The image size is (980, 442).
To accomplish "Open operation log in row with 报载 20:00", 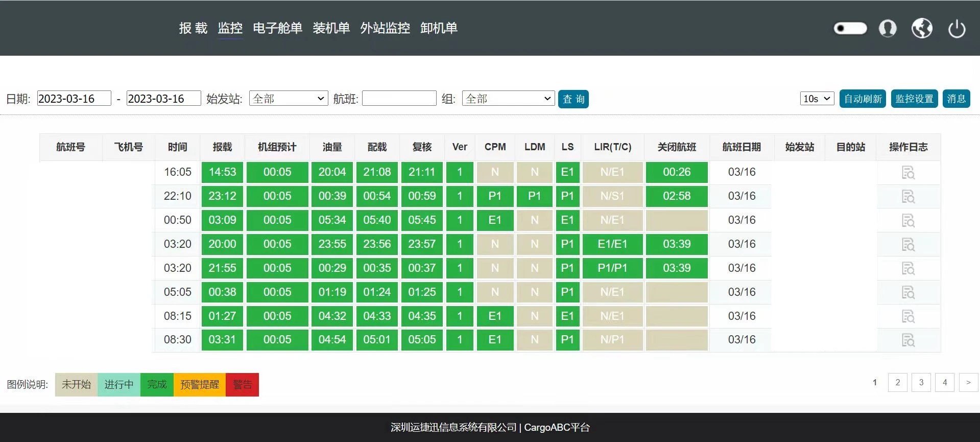I will [908, 245].
